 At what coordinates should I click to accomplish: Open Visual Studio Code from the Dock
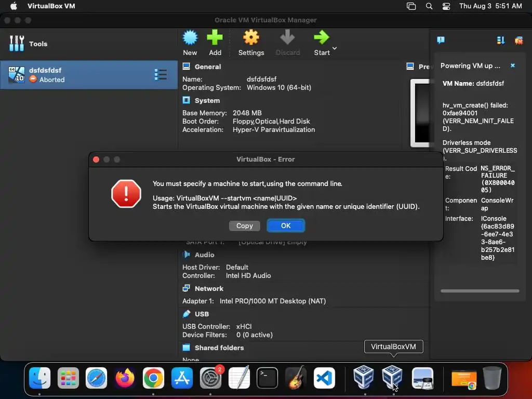(324, 378)
